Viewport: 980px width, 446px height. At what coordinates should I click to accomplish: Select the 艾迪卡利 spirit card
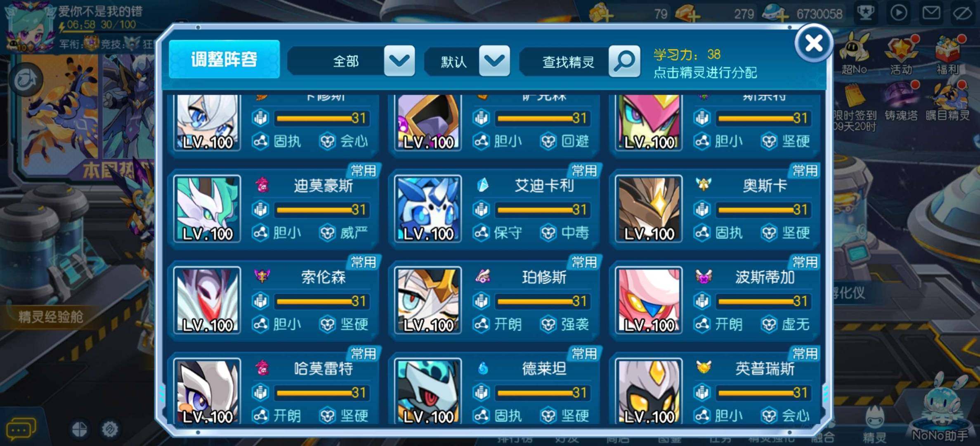pyautogui.click(x=495, y=209)
